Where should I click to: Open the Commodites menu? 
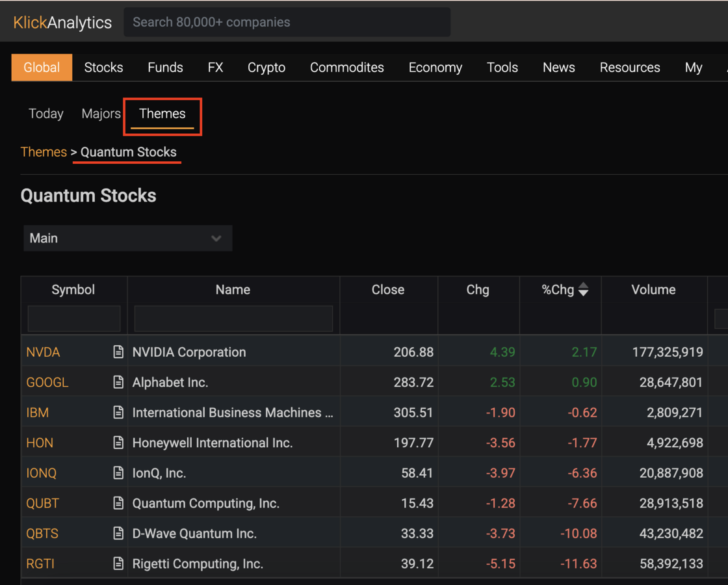click(347, 68)
